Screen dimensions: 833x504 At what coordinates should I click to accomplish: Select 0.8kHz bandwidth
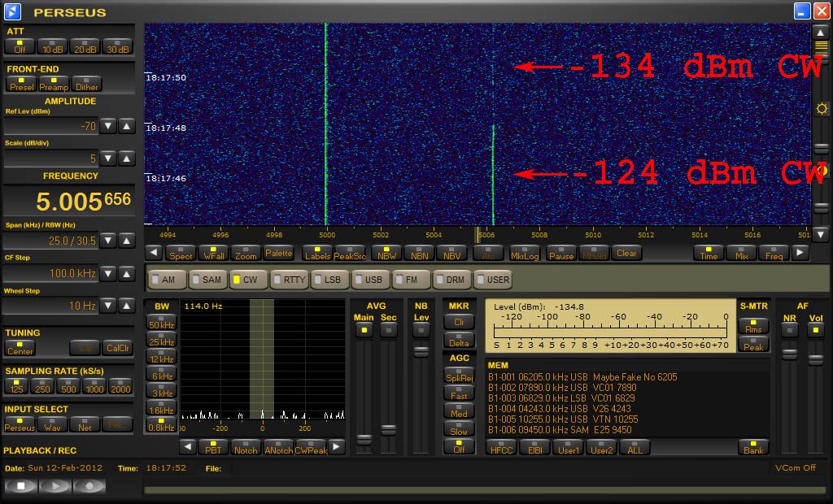pos(161,425)
